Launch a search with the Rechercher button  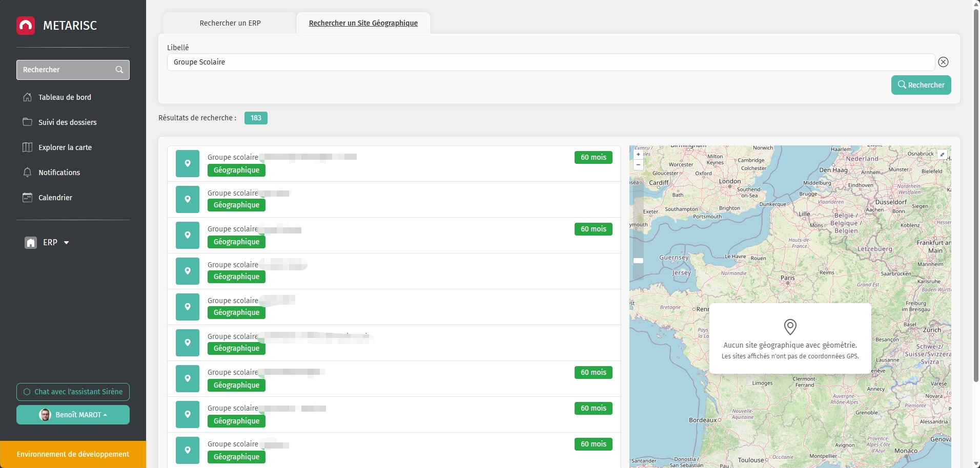coord(921,85)
